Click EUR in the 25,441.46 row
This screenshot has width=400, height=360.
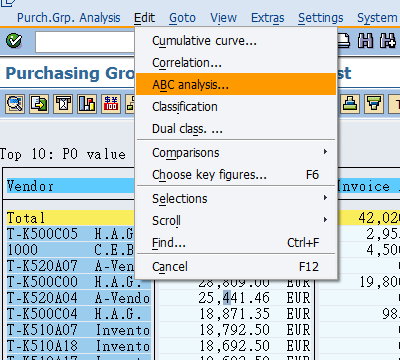298,298
